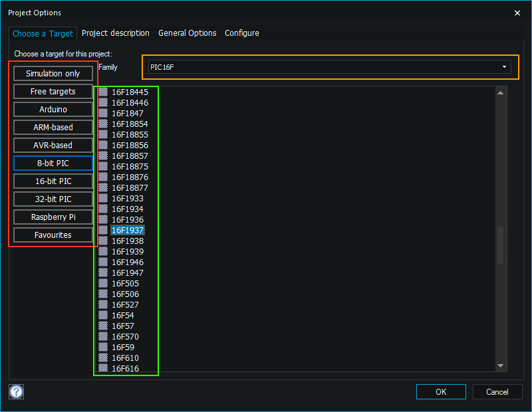Select the 16F18855 device name
Screen dimensions: 532x412
[x=130, y=134]
